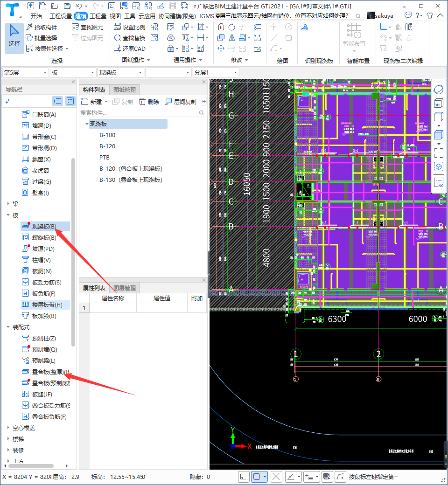Click the lock icon in 通用操作 group

tap(171, 48)
